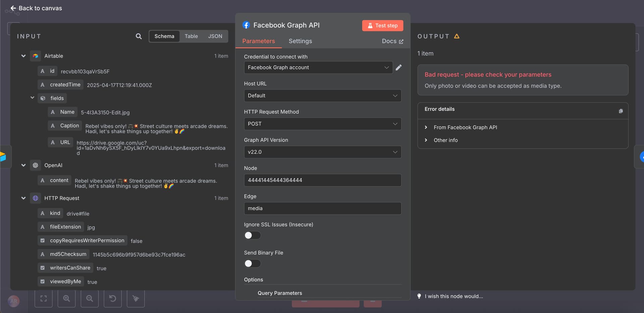Image resolution: width=644 pixels, height=313 pixels.
Task: Click the Test step button
Action: (x=382, y=25)
